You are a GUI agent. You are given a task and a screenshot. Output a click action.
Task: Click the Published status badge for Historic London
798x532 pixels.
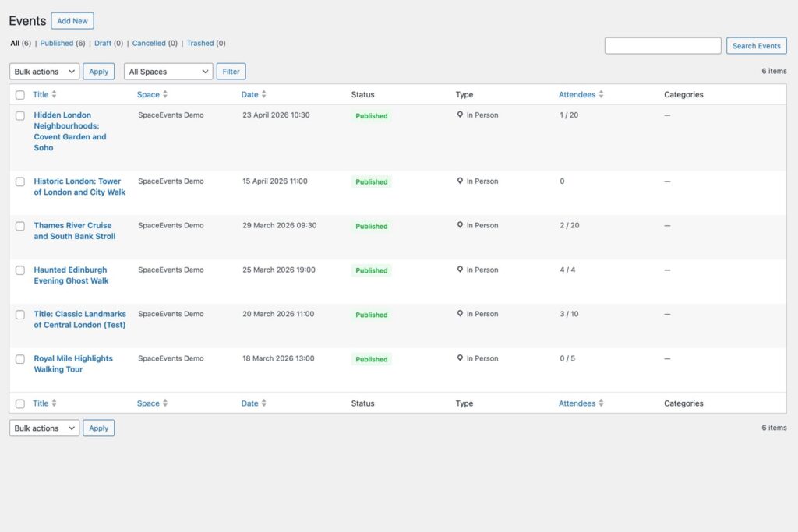pyautogui.click(x=371, y=182)
